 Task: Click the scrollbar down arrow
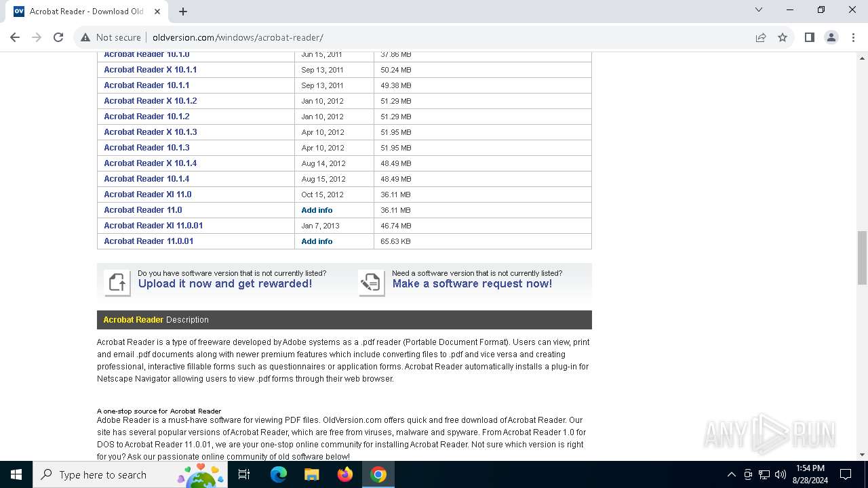pyautogui.click(x=862, y=455)
